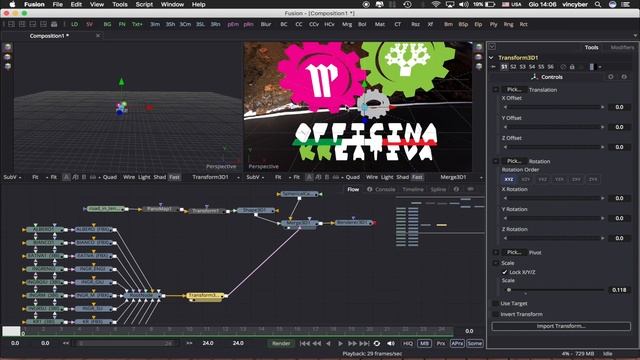The width and height of the screenshot is (640, 360).
Task: Jump to the last frame
Action: coord(364,343)
